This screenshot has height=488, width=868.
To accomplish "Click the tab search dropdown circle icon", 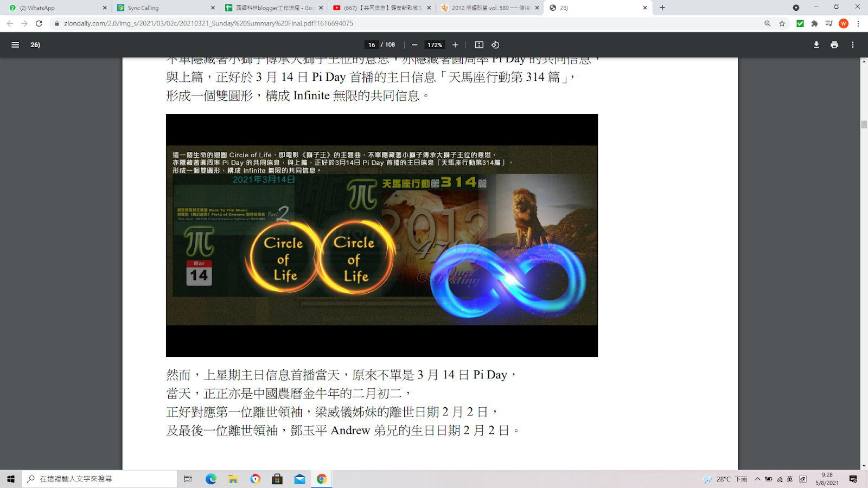I will [796, 8].
